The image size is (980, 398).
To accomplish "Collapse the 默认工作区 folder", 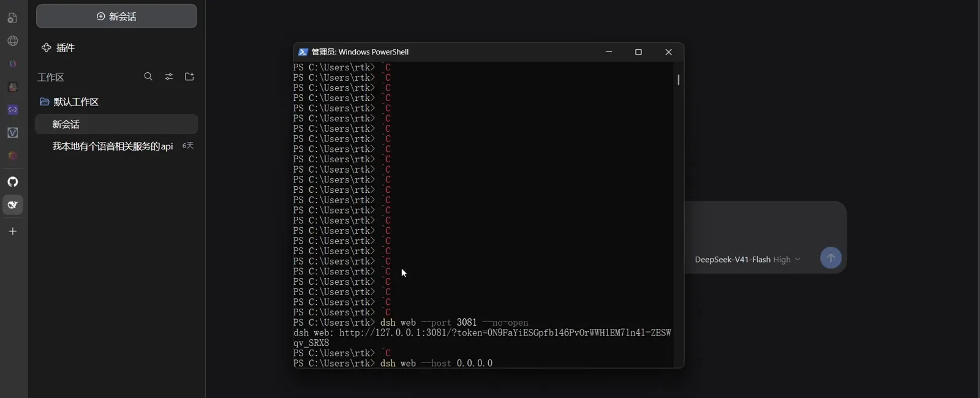I will (69, 102).
